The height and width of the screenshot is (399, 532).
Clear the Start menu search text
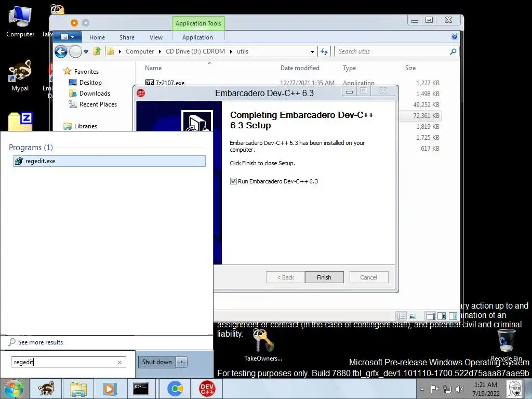(x=120, y=362)
